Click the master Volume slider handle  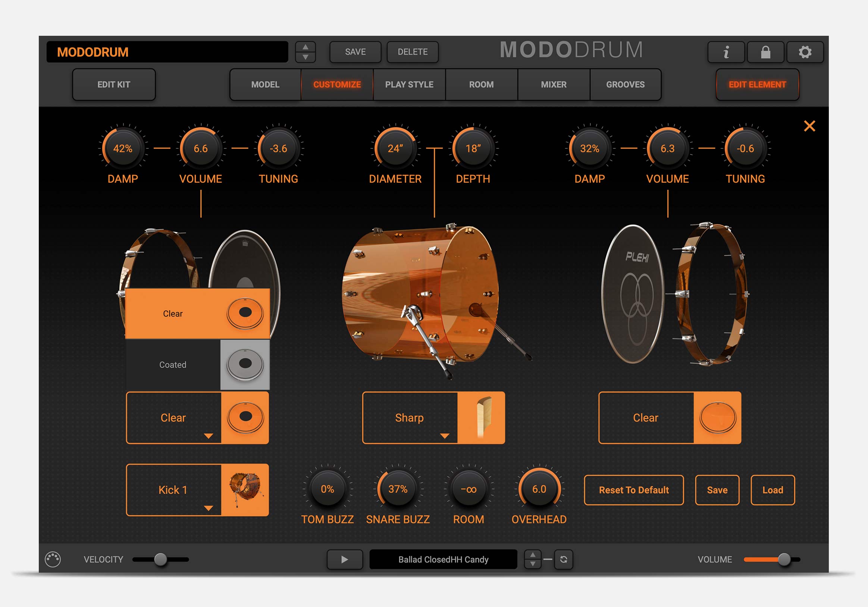784,559
